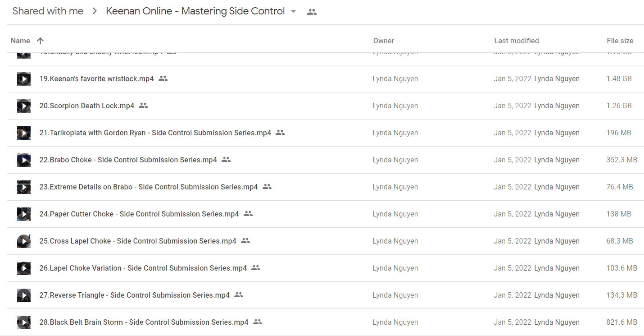Viewport: 644px width, 336px height.
Task: Open the 'Shared with me' breadcrumb
Action: [48, 11]
